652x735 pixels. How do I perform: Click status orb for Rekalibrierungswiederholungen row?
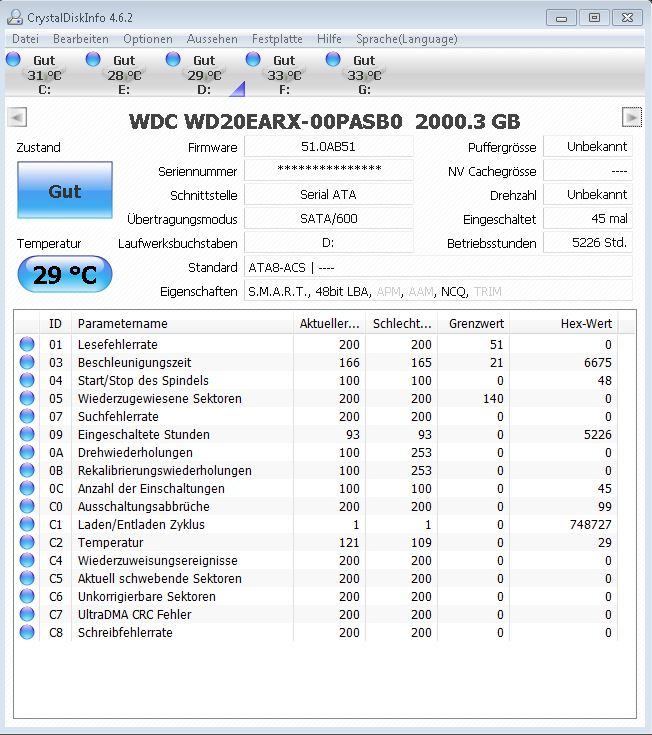27,470
